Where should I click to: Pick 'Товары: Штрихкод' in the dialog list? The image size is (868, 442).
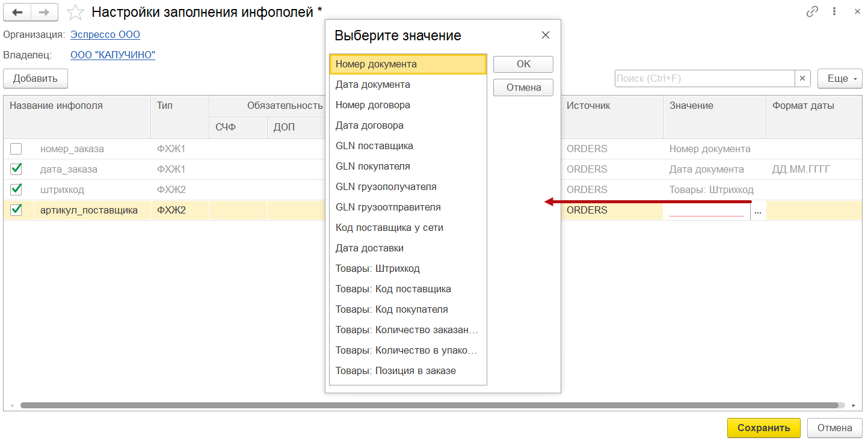click(408, 268)
